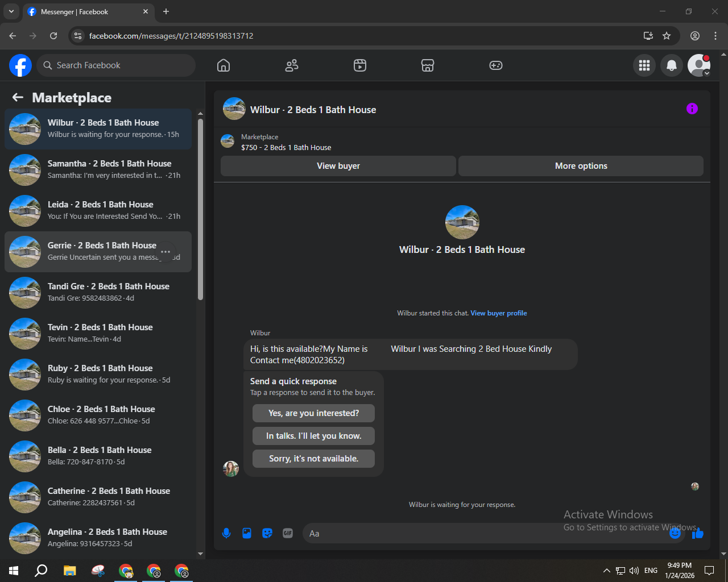
Task: Open the tab search dropdown arrow
Action: pyautogui.click(x=11, y=11)
